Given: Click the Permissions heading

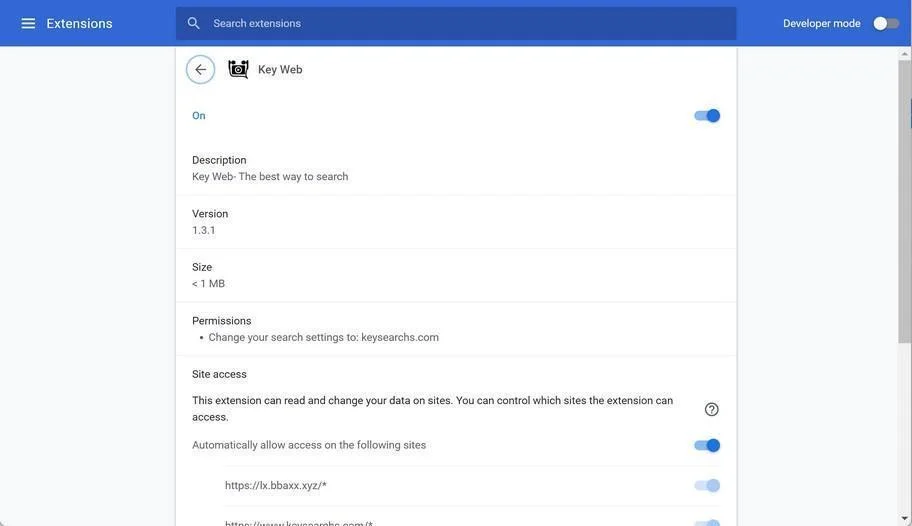Looking at the screenshot, I should pyautogui.click(x=222, y=321).
